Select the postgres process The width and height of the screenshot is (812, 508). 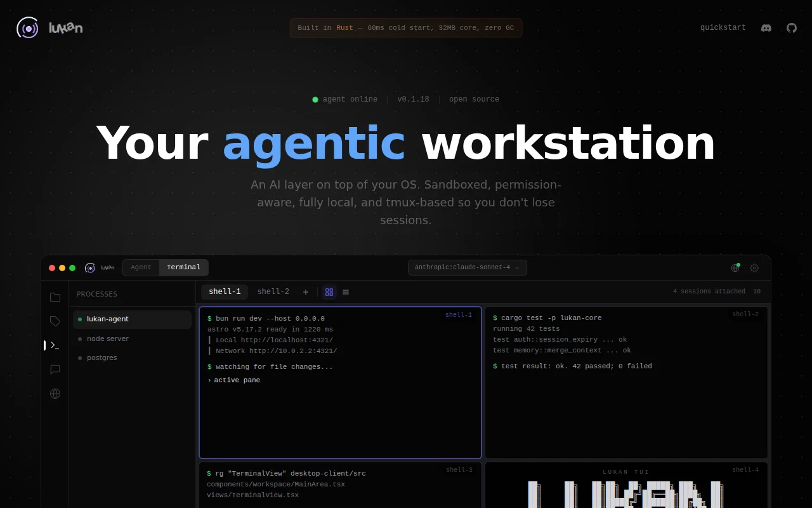tap(132, 358)
